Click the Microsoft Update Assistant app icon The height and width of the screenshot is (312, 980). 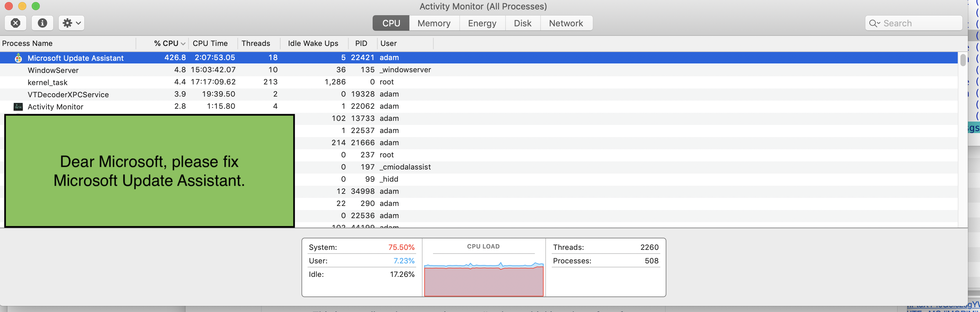[x=18, y=58]
